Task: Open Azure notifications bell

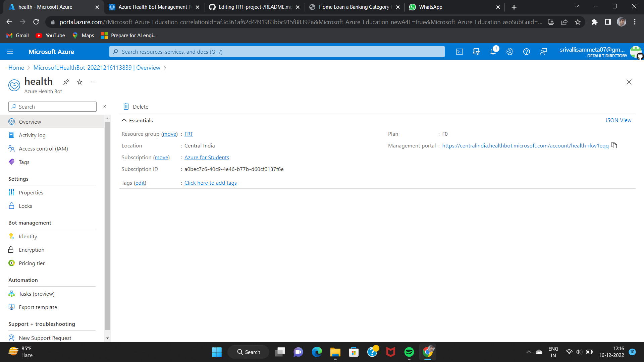Action: [493, 52]
